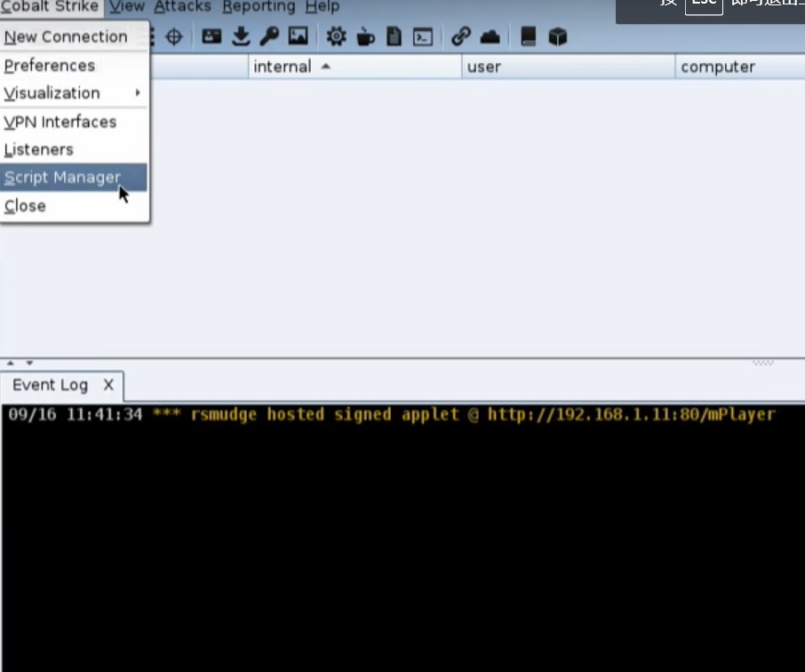
Task: Click the splitter collapse-down arrow
Action: (30, 363)
